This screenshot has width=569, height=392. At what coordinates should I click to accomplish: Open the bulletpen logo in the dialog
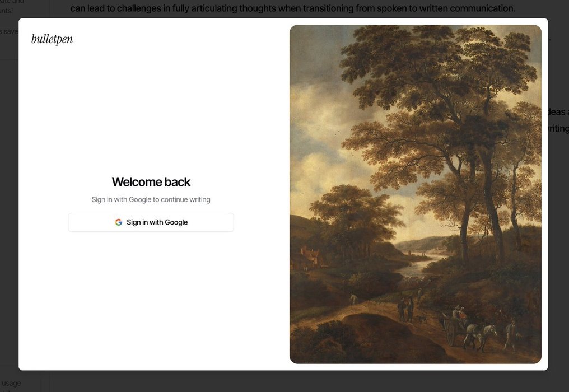(52, 39)
